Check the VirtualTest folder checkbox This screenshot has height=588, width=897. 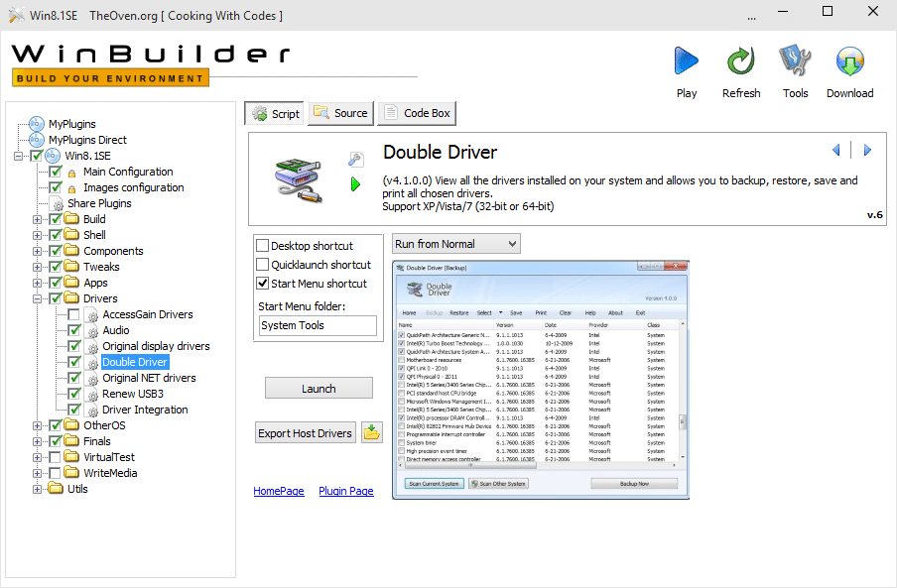pyautogui.click(x=55, y=457)
